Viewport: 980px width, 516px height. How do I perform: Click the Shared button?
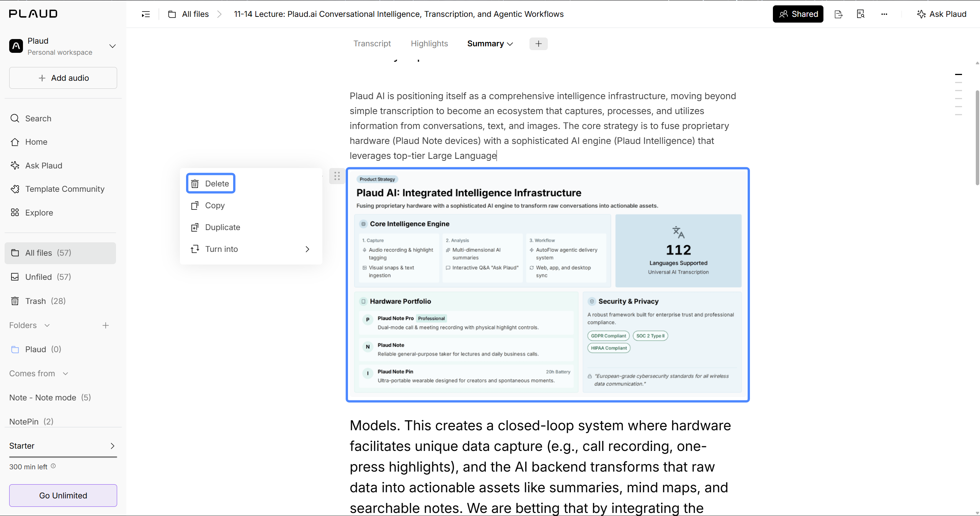pos(798,14)
